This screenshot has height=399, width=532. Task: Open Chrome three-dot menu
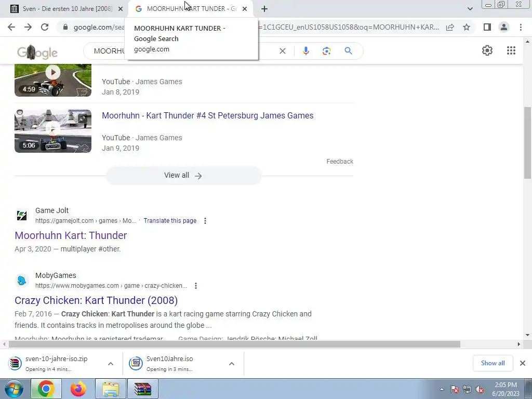tap(521, 27)
